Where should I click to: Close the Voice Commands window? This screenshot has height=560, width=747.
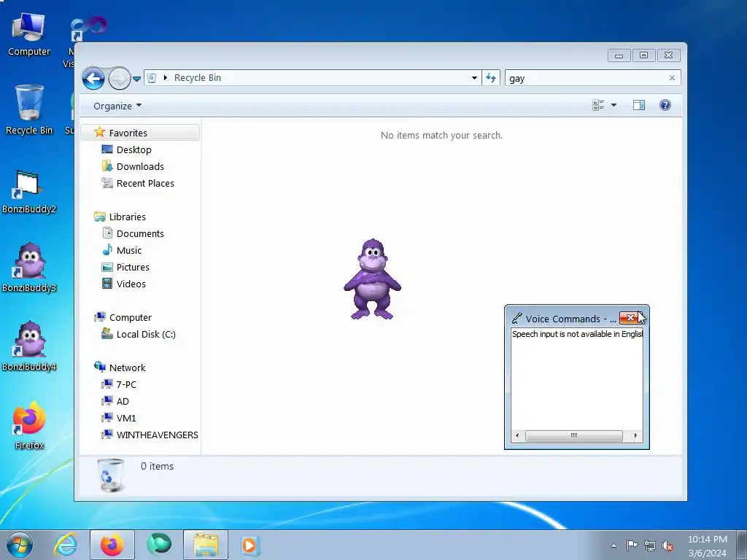click(x=631, y=318)
